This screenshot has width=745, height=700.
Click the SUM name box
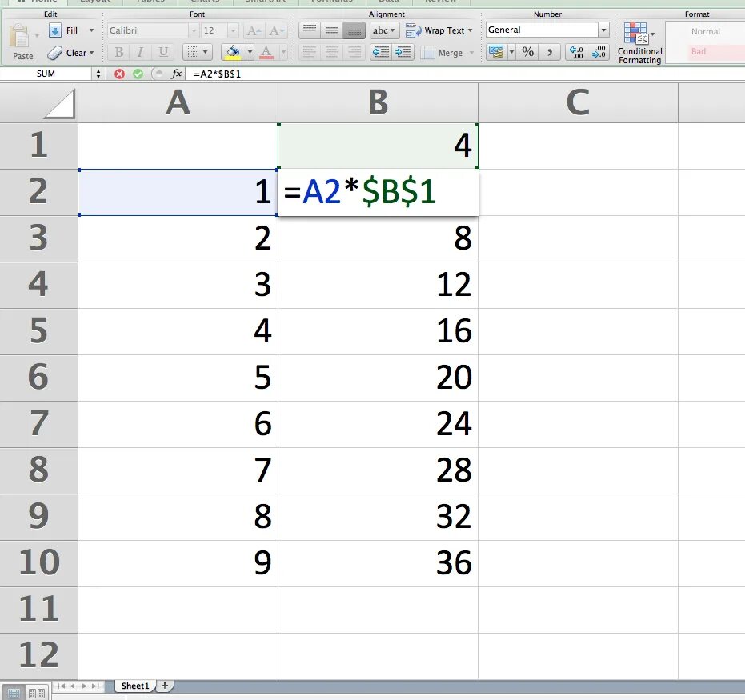click(x=46, y=74)
